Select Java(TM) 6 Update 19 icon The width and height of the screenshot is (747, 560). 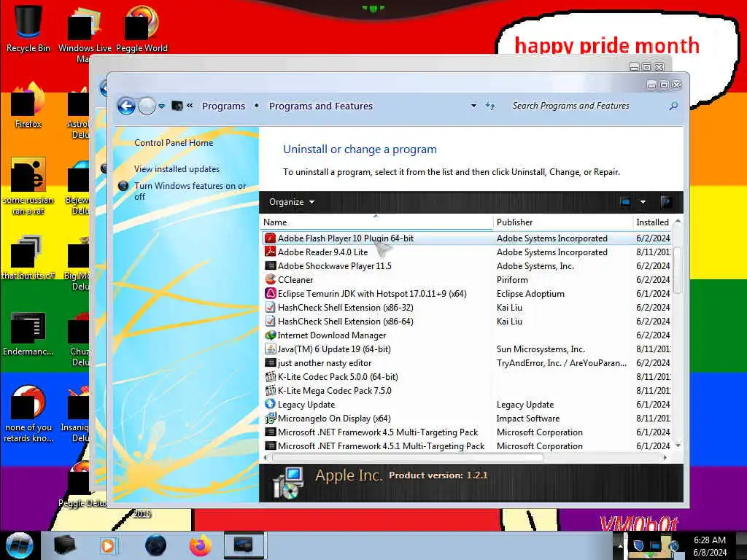coord(270,349)
